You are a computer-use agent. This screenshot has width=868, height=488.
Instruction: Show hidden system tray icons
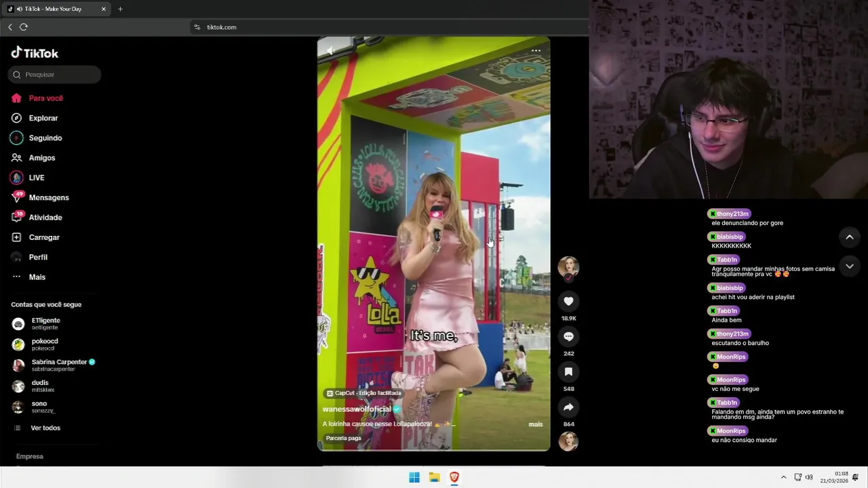pyautogui.click(x=784, y=477)
